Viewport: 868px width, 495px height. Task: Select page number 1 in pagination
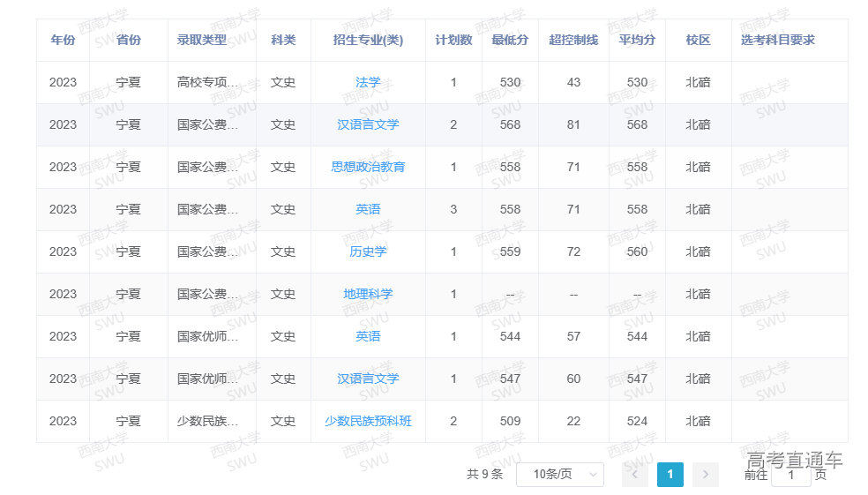670,475
